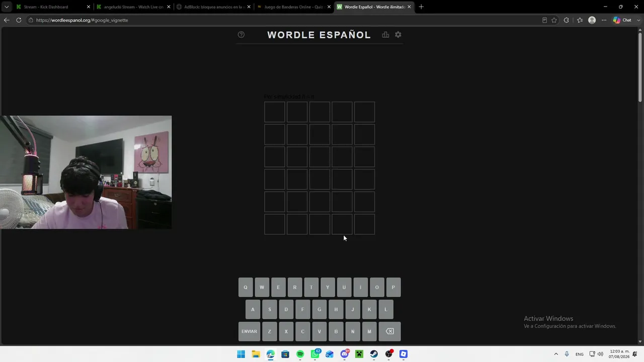Open Minecraft from the taskbar
644x362 pixels.
click(x=359, y=354)
